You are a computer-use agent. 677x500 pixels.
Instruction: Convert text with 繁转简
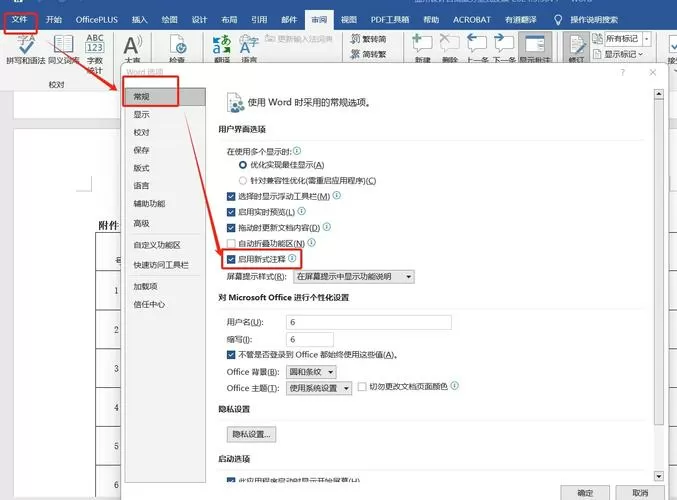[x=368, y=39]
